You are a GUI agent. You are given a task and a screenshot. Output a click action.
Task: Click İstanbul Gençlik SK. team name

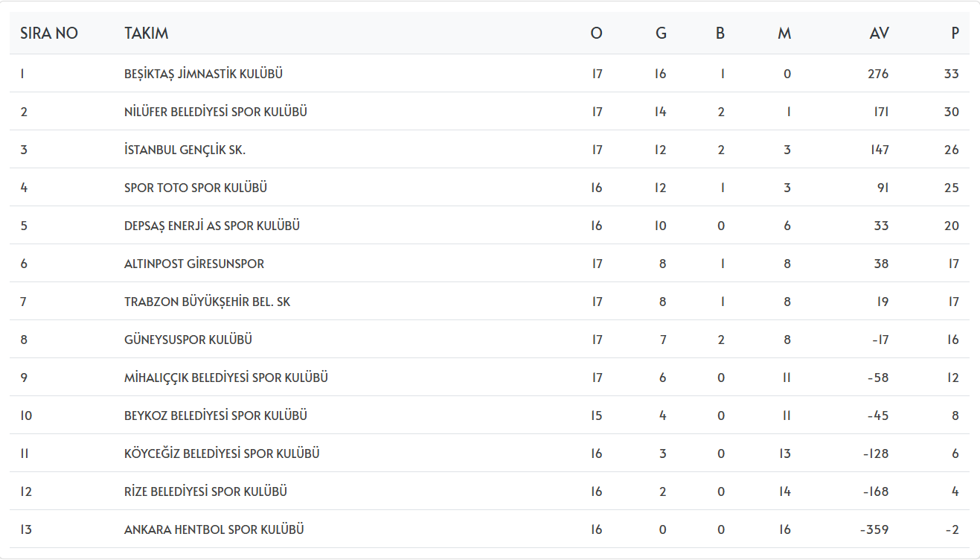pos(185,150)
